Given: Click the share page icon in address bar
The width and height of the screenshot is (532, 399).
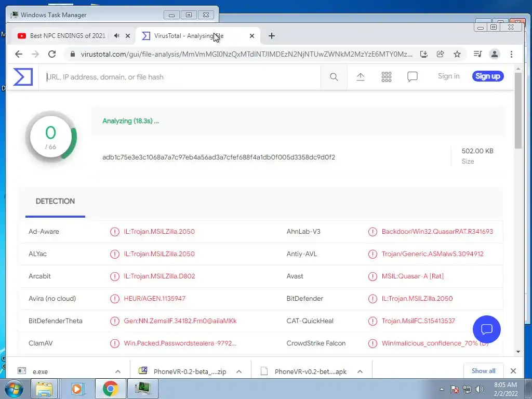Looking at the screenshot, I should point(441,54).
